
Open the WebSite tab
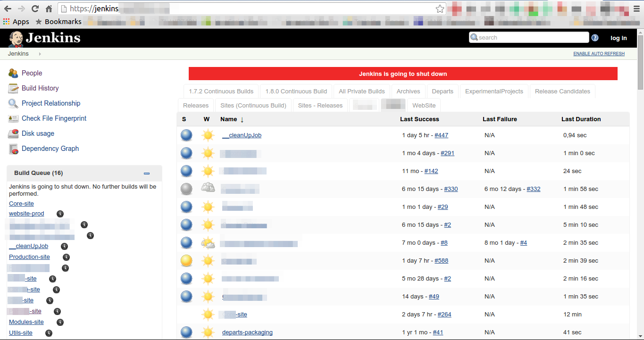(x=424, y=106)
